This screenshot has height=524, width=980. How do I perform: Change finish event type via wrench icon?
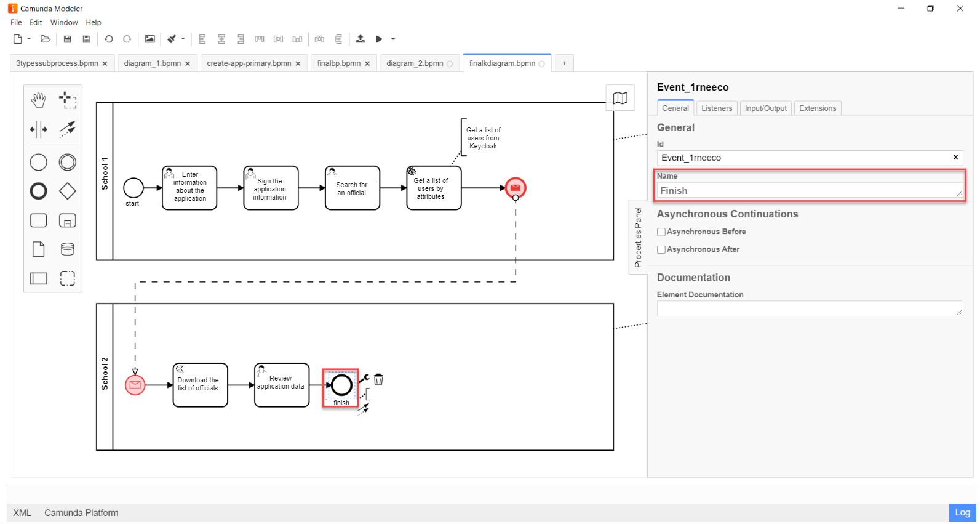pos(365,378)
